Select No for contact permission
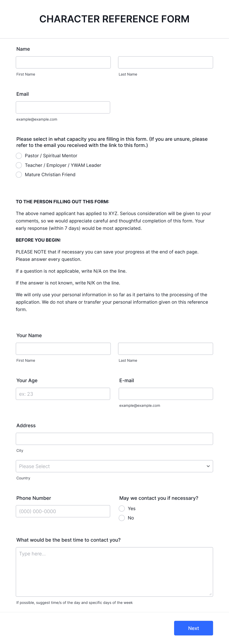 (122, 518)
